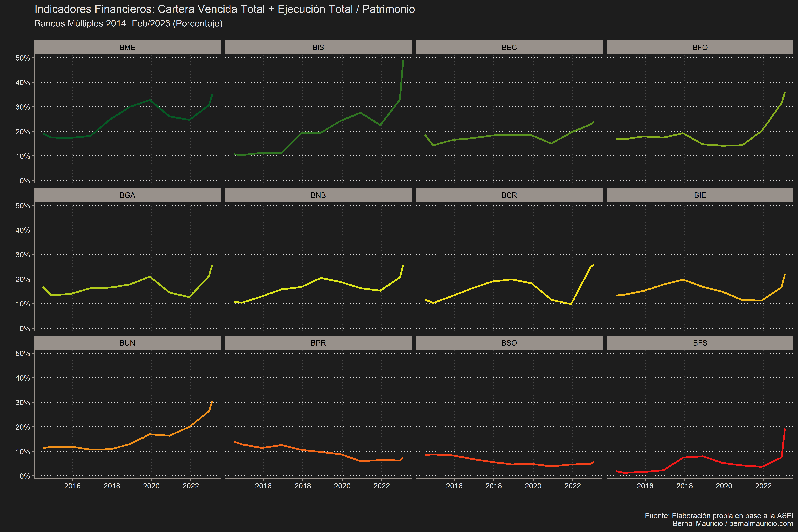Screen dimensions: 798x532
Task: Click the 2016 label under BUN panel
Action: click(72, 486)
